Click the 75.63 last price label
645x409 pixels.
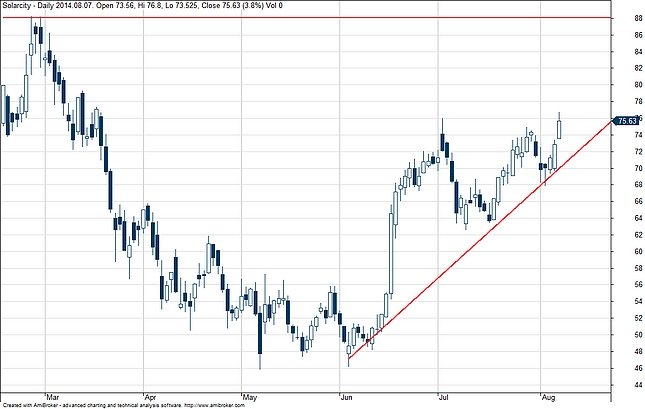(626, 121)
